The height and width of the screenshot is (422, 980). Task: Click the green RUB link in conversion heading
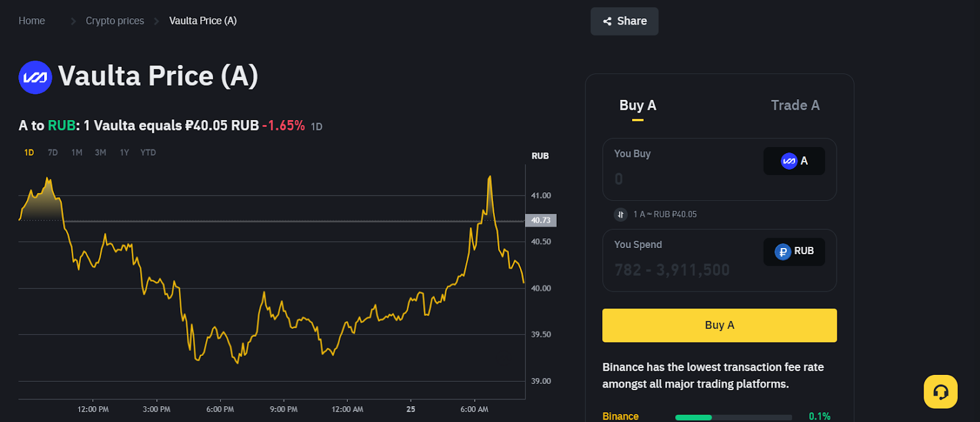coord(61,126)
